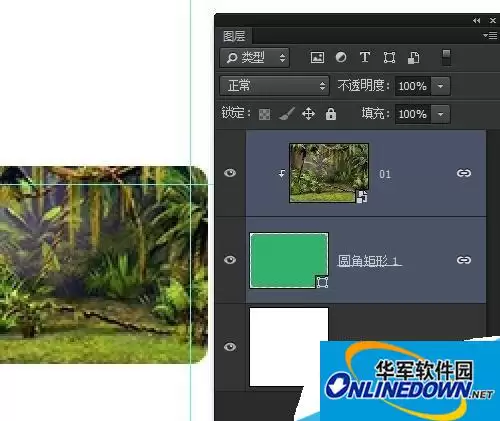Screen dimensions: 500x421
Task: Toggle the layer filter on/off switch
Action: (x=446, y=57)
